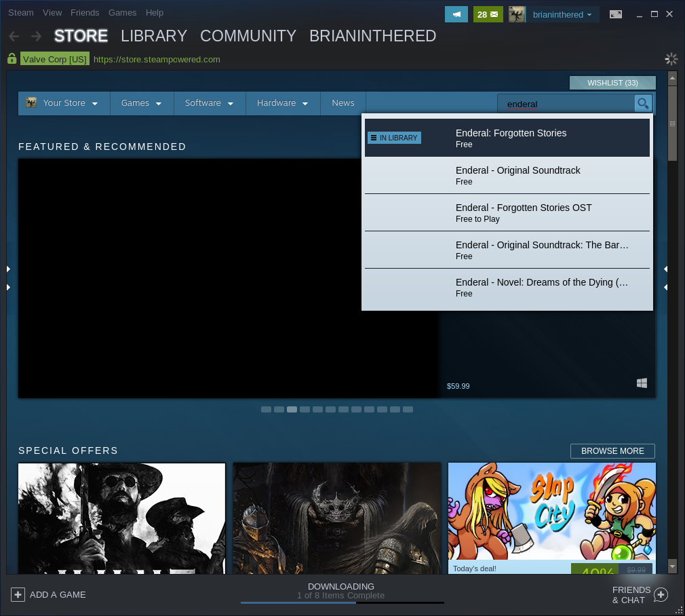This screenshot has height=616, width=685.
Task: Open the Help menu
Action: [x=155, y=13]
